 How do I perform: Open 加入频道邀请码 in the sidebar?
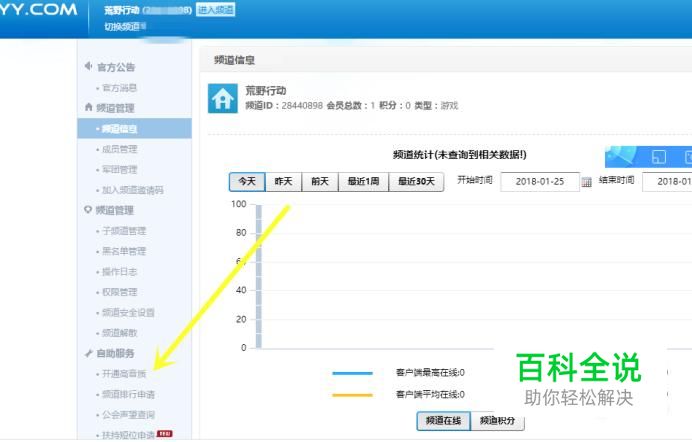(x=133, y=190)
